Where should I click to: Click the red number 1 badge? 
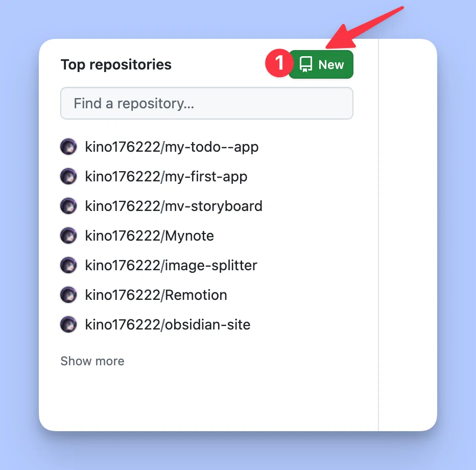279,63
